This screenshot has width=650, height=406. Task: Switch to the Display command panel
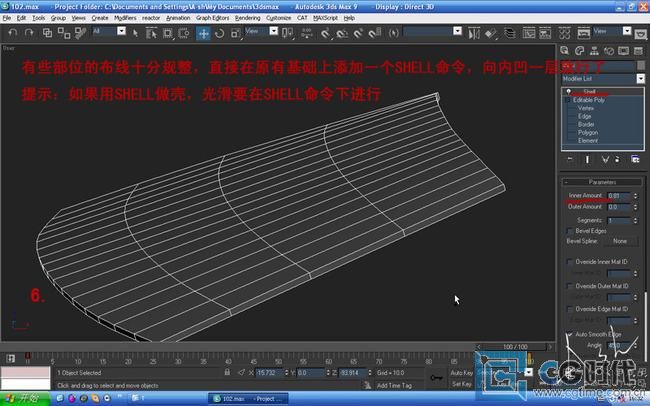point(623,51)
